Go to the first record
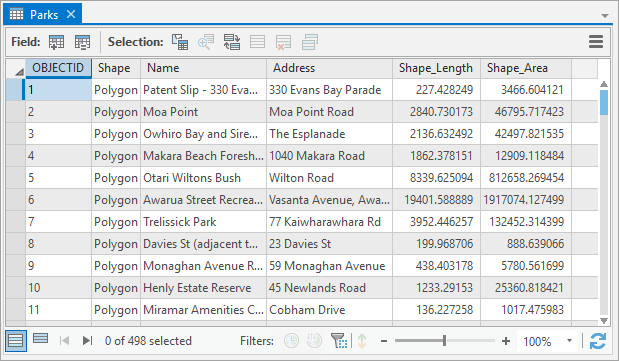The height and width of the screenshot is (361, 619). tap(64, 340)
